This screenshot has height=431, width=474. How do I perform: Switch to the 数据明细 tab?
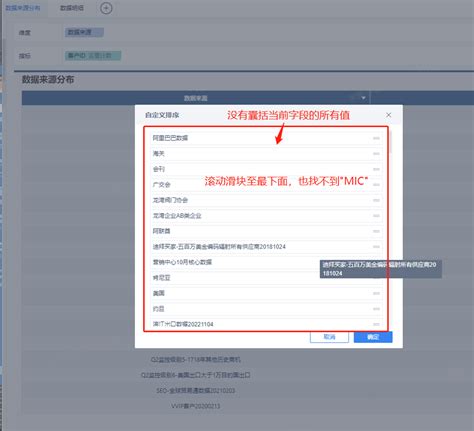pos(72,8)
